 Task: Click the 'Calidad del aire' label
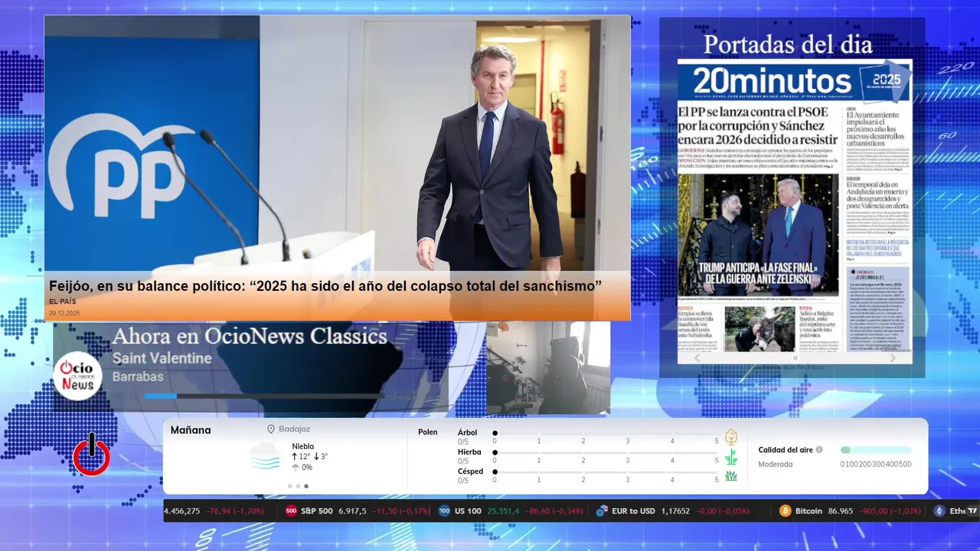tap(786, 450)
